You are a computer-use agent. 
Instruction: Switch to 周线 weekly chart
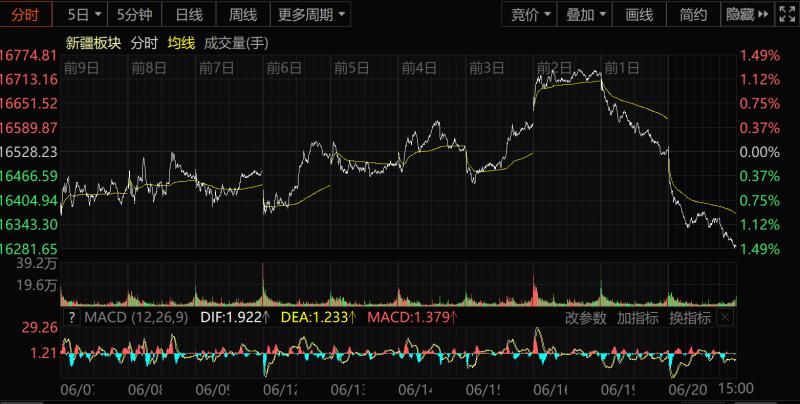pos(243,15)
